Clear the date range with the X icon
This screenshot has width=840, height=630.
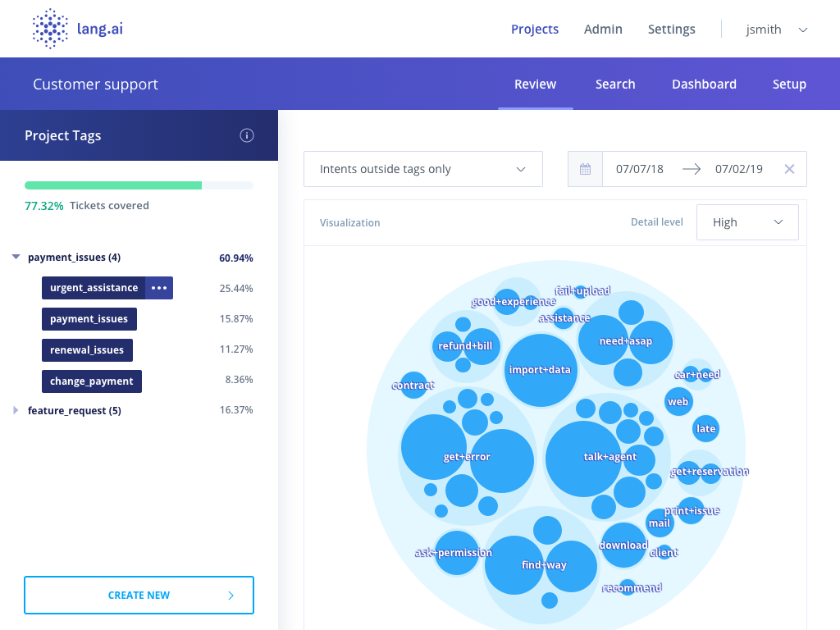pyautogui.click(x=789, y=168)
